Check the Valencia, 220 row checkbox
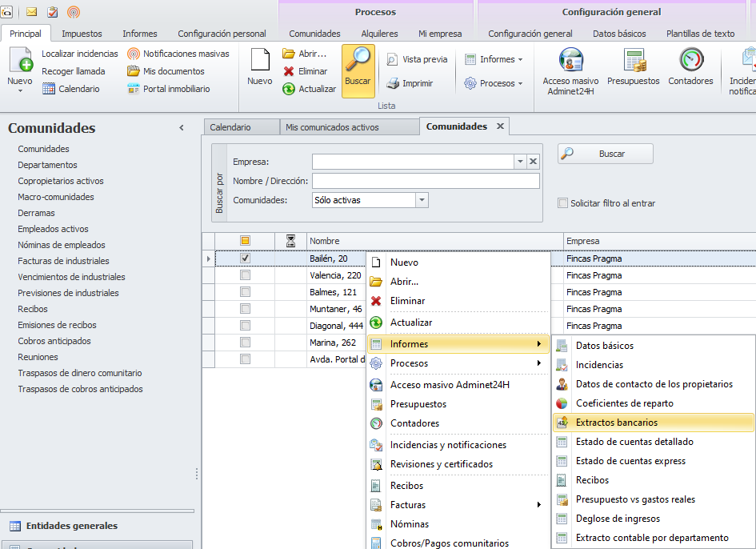756x549 pixels. pos(246,275)
